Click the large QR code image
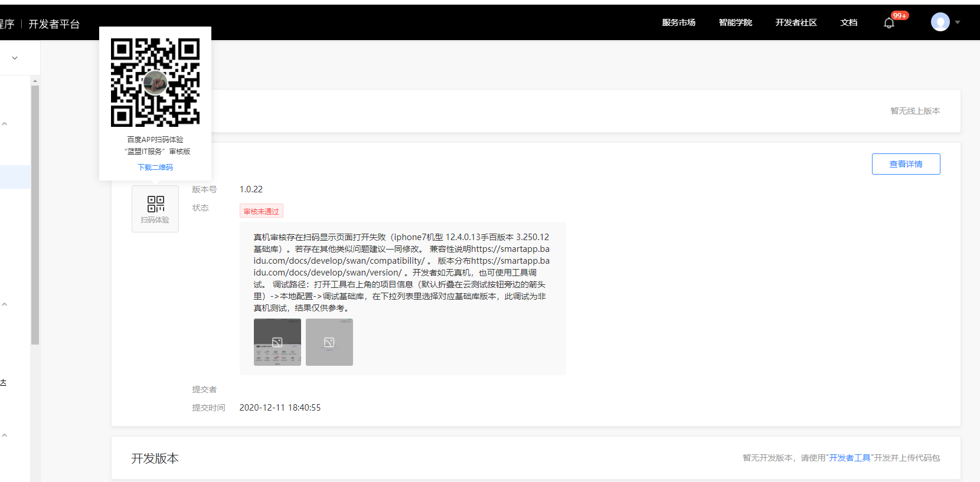 click(155, 83)
